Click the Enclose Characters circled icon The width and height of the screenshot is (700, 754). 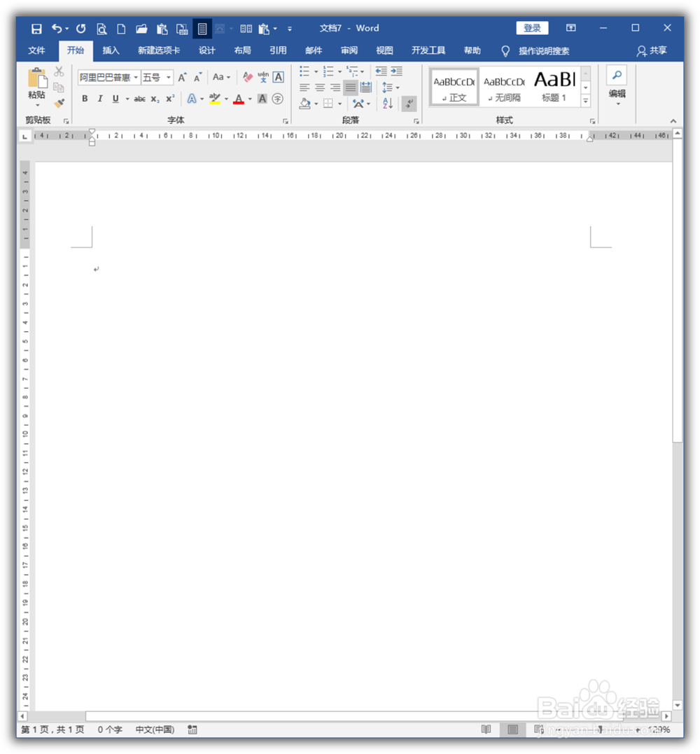tap(277, 99)
